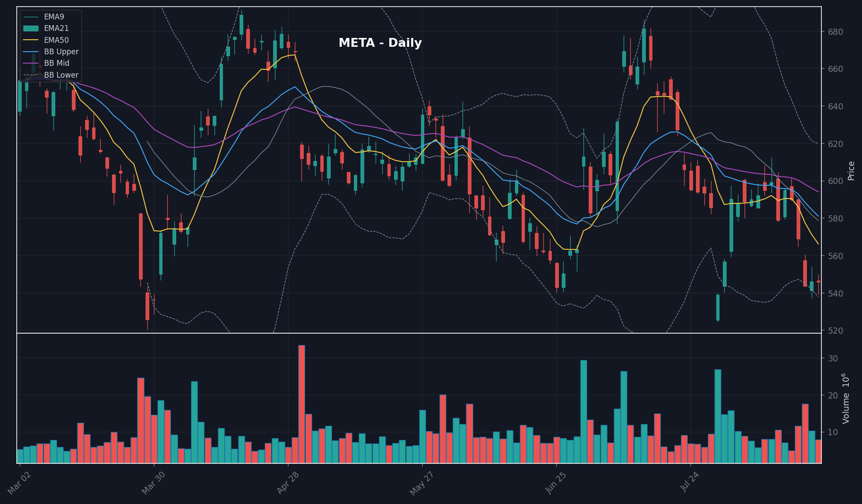Click the tallest red volume bar above 30
This screenshot has height=504, width=862.
301,404
